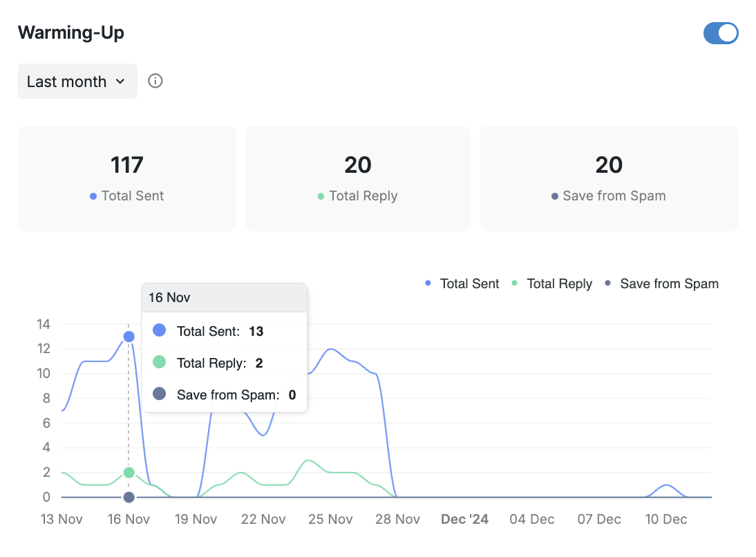Click the dropdown chevron next to Last month
This screenshot has width=756, height=557.
[120, 82]
